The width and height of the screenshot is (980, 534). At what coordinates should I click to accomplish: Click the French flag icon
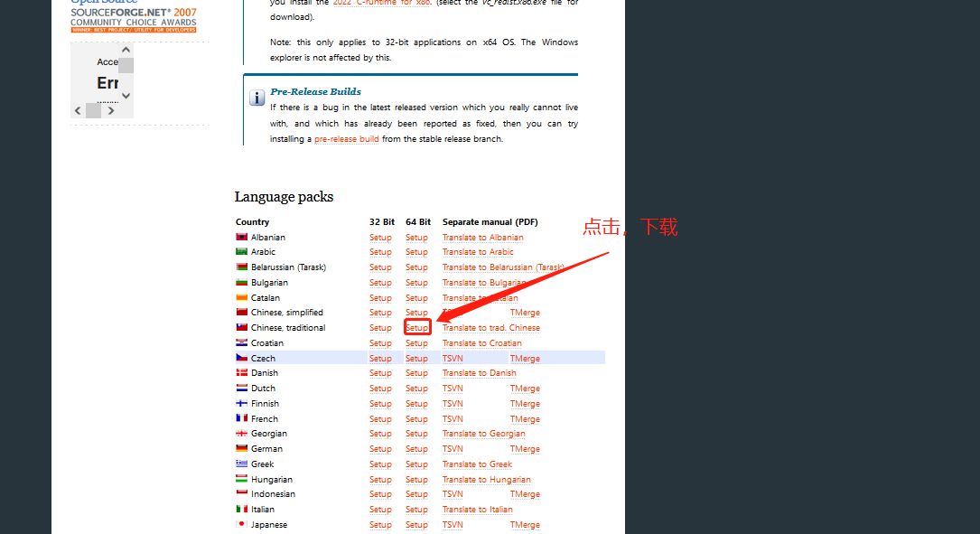click(241, 418)
